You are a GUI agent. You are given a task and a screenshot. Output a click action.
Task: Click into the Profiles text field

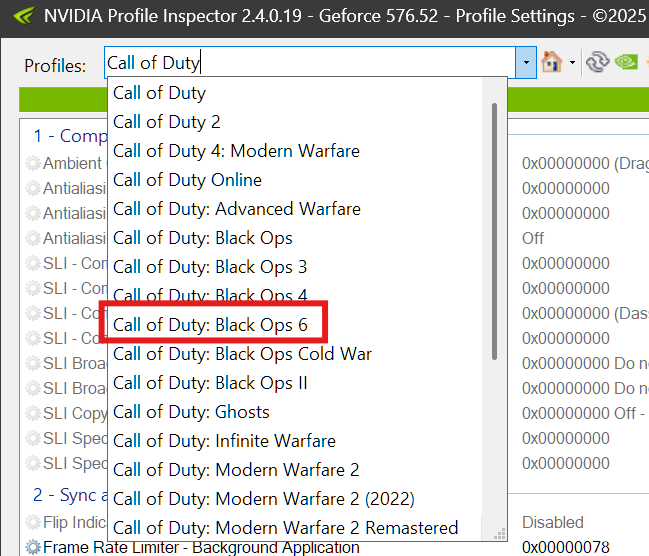[x=310, y=63]
